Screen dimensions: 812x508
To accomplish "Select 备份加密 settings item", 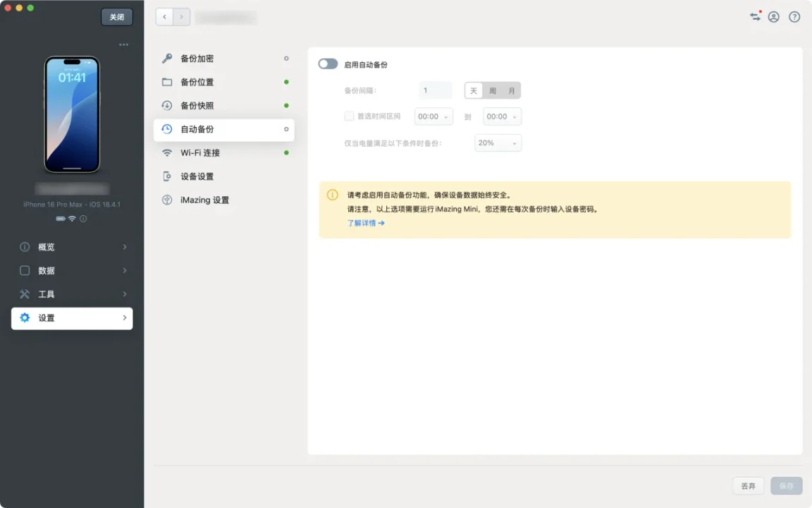I will [x=224, y=59].
